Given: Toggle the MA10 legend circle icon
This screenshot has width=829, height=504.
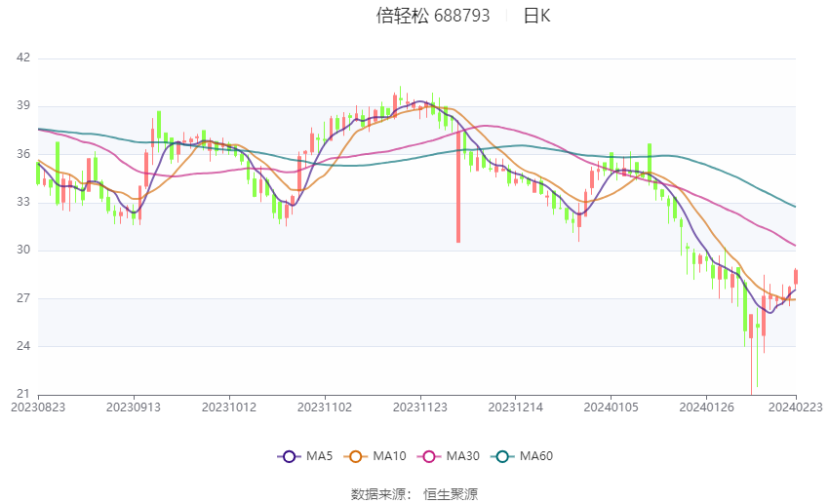Looking at the screenshot, I should pyautogui.click(x=355, y=456).
